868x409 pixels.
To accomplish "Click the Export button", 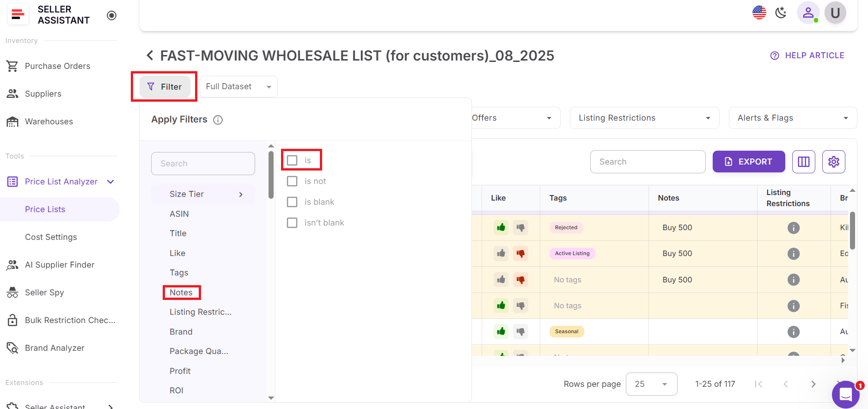I will (748, 162).
